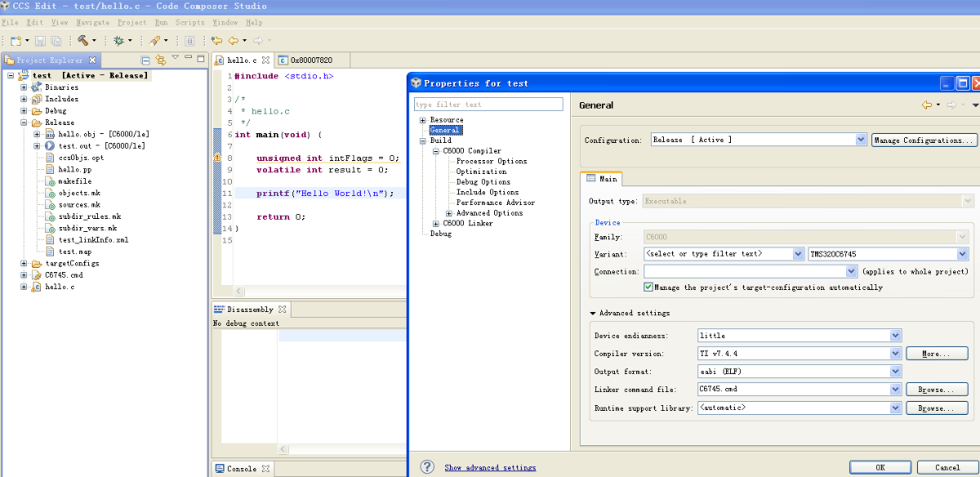The height and width of the screenshot is (477, 980).
Task: Click the 'type filter text' field
Action: pyautogui.click(x=488, y=105)
